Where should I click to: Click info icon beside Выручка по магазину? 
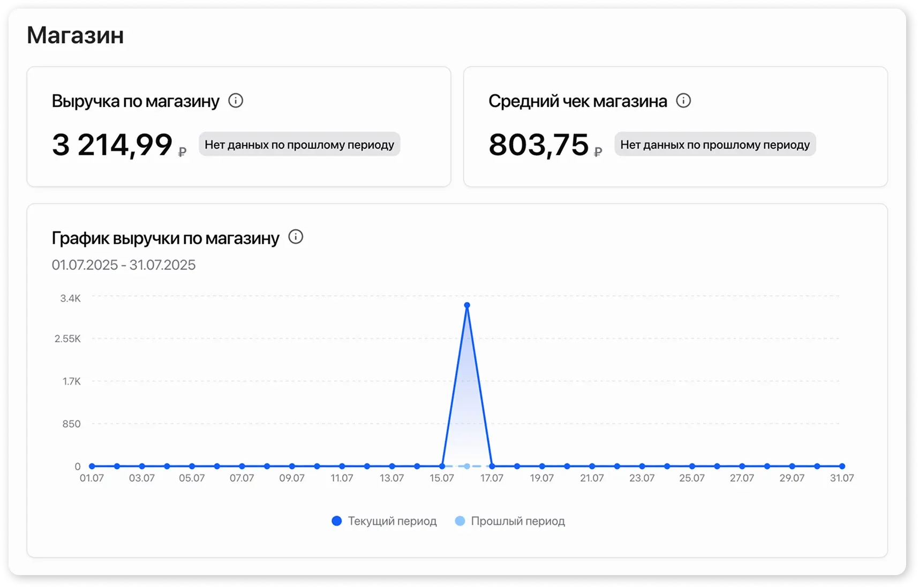[236, 101]
